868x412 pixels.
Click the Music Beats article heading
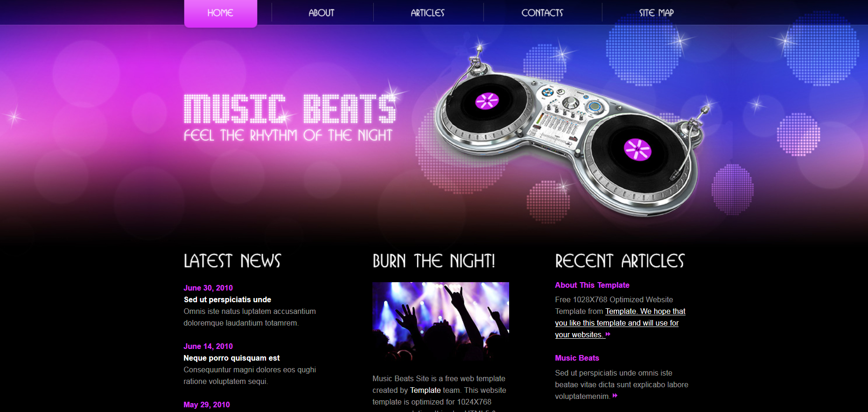tap(577, 358)
